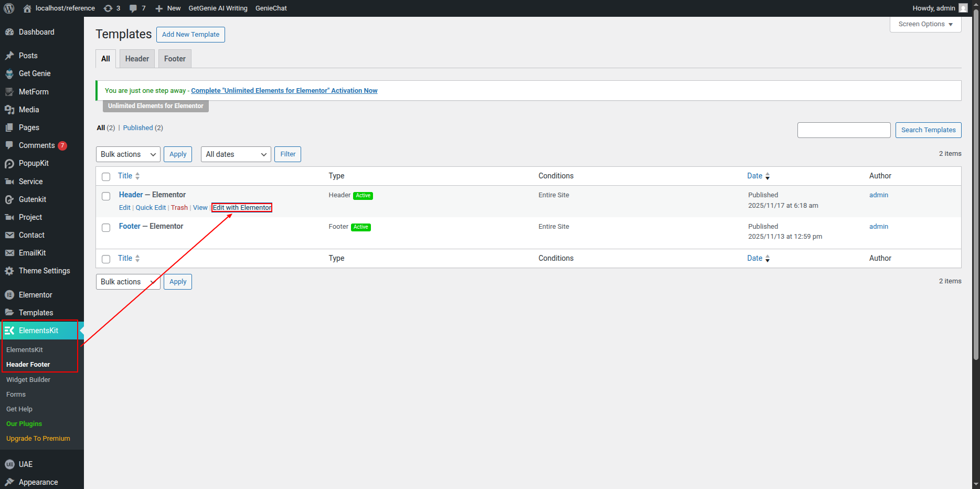980x489 pixels.
Task: Switch to the All tab
Action: (105, 59)
